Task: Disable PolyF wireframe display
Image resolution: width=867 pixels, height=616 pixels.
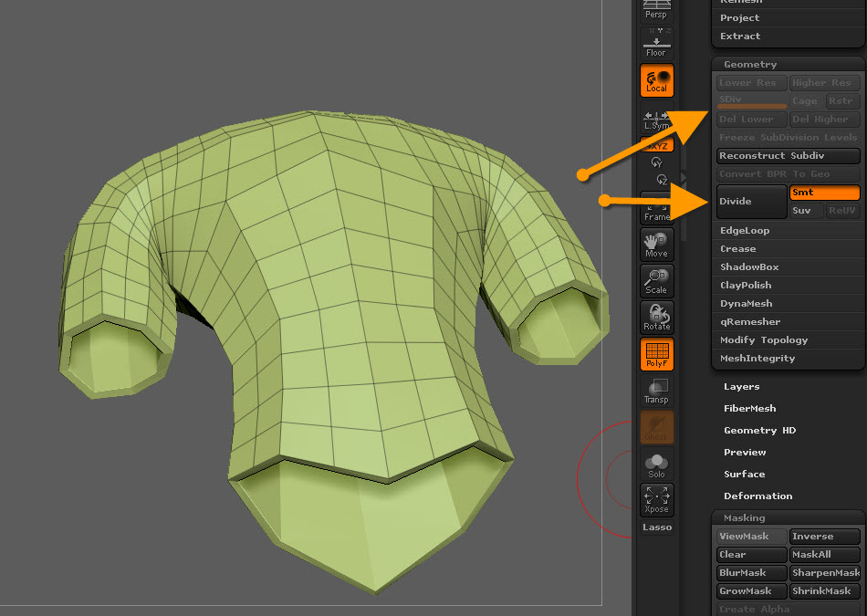Action: point(656,354)
